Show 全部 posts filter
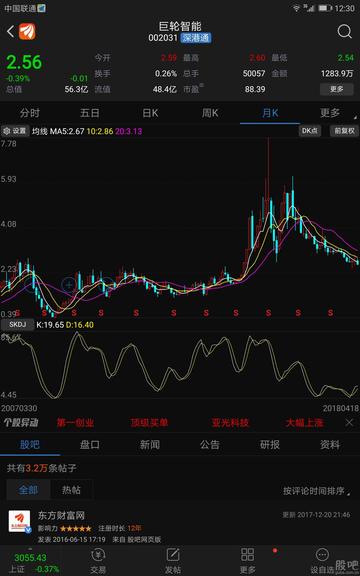Image resolution: width=360 pixels, height=576 pixels. click(x=28, y=490)
